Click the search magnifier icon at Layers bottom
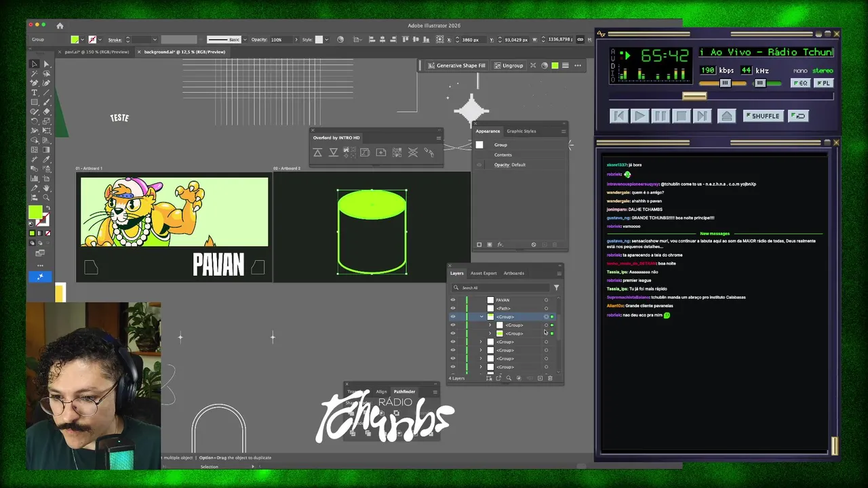The height and width of the screenshot is (488, 868). coord(509,378)
